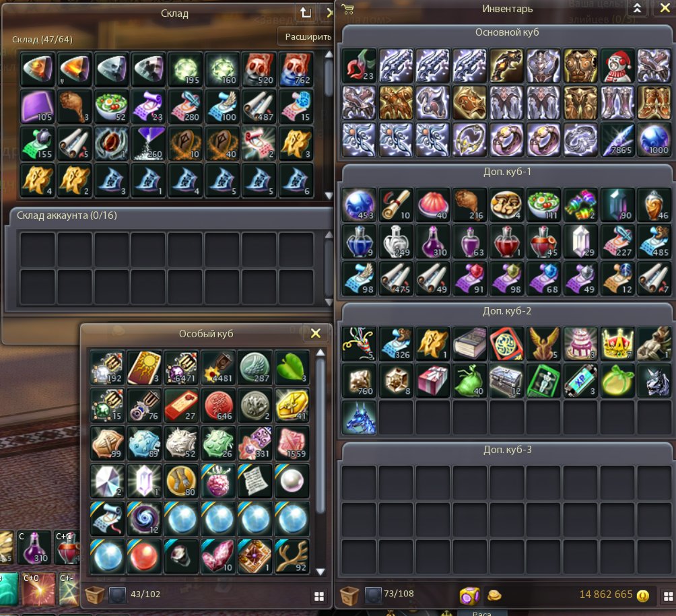Select the golden jeweled crown item
This screenshot has width=676, height=616.
(x=617, y=343)
